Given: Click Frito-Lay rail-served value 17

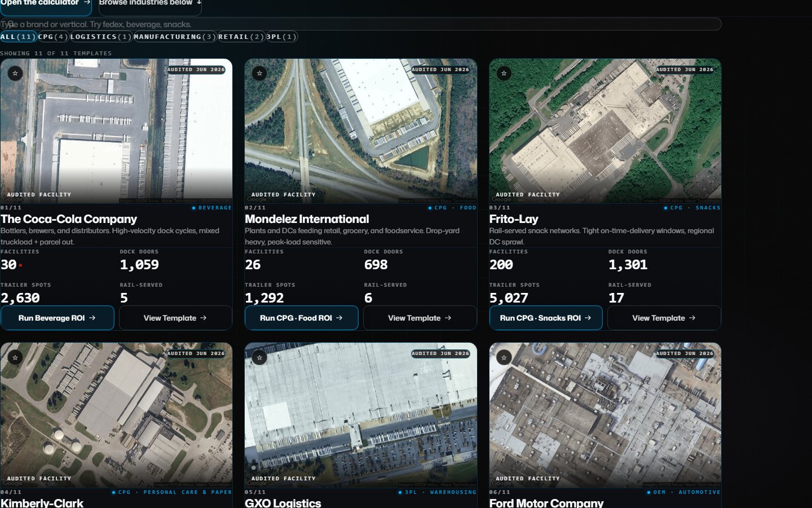Looking at the screenshot, I should [x=616, y=298].
